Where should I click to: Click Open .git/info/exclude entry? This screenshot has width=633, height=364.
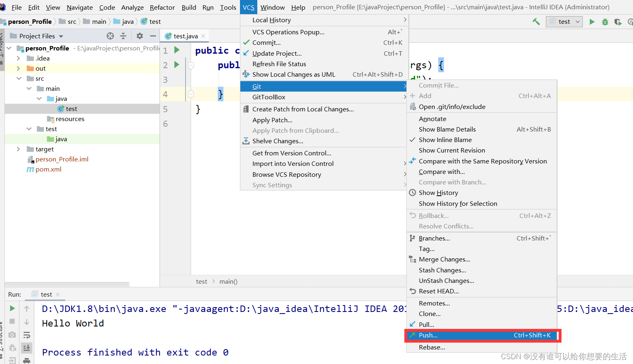tap(482, 107)
